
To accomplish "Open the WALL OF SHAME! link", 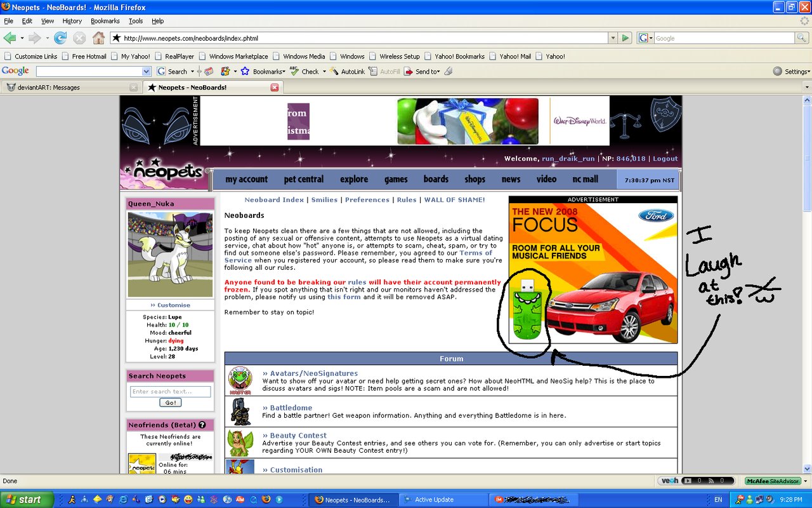I will 455,199.
